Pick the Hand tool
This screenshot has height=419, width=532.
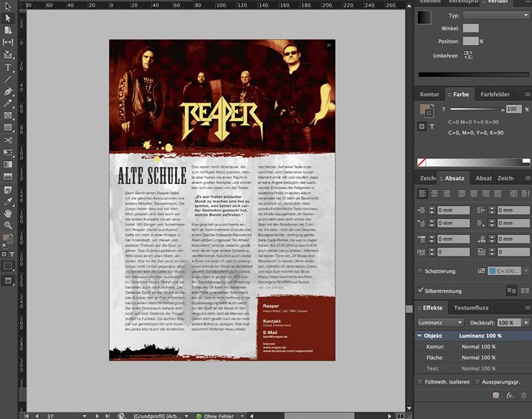(8, 212)
